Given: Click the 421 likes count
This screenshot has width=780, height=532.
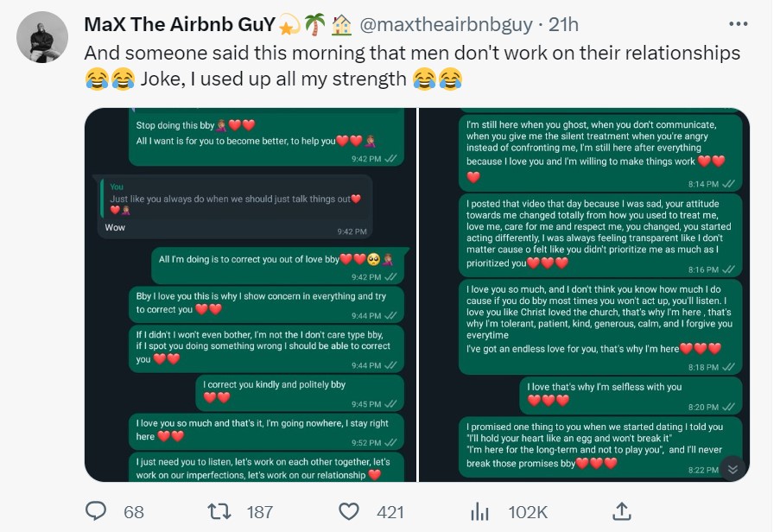Looking at the screenshot, I should [x=390, y=512].
